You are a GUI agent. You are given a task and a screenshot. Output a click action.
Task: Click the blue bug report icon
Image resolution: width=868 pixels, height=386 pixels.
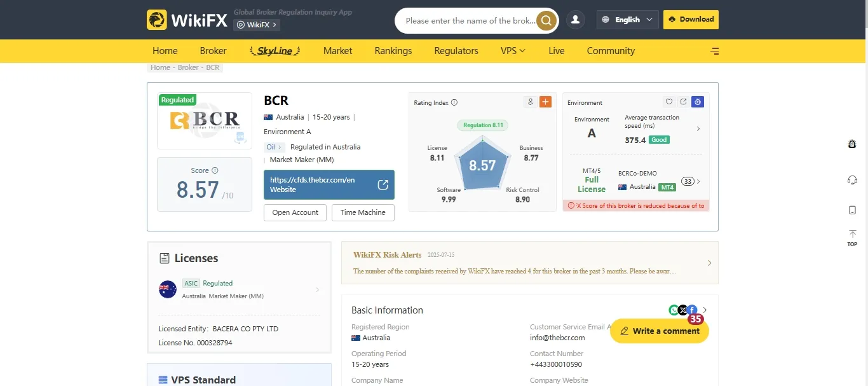(698, 102)
